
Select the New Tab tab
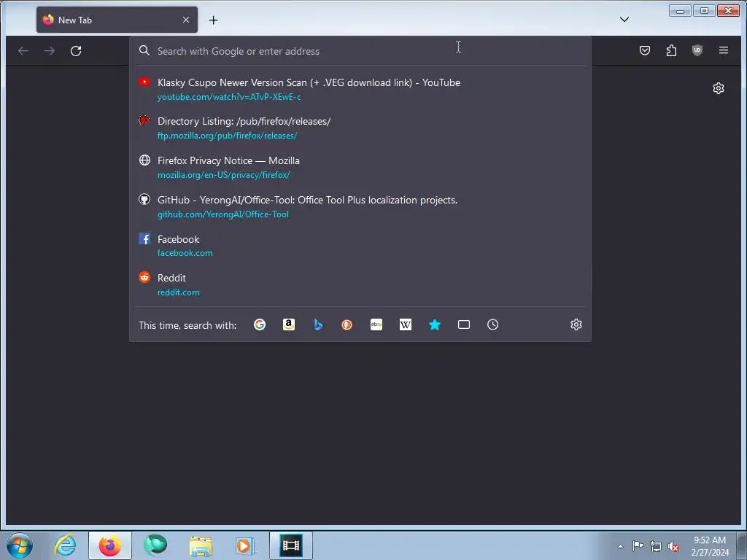(x=117, y=20)
